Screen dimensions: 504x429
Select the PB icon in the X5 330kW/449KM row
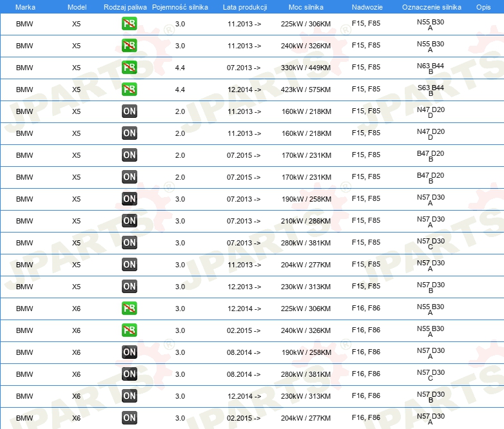[129, 68]
